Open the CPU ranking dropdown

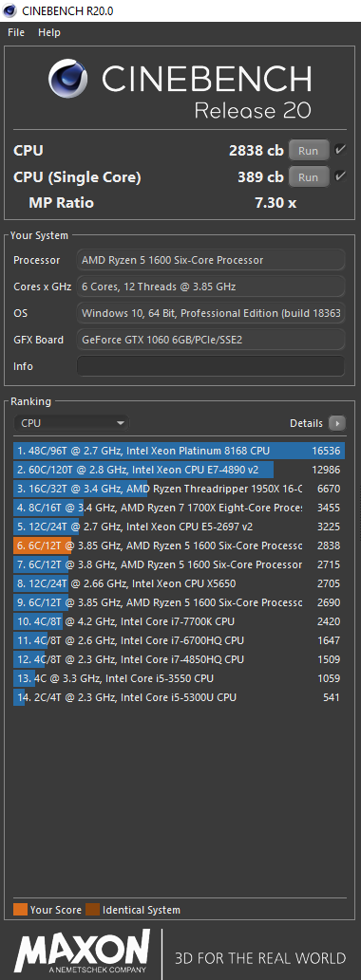pyautogui.click(x=71, y=423)
